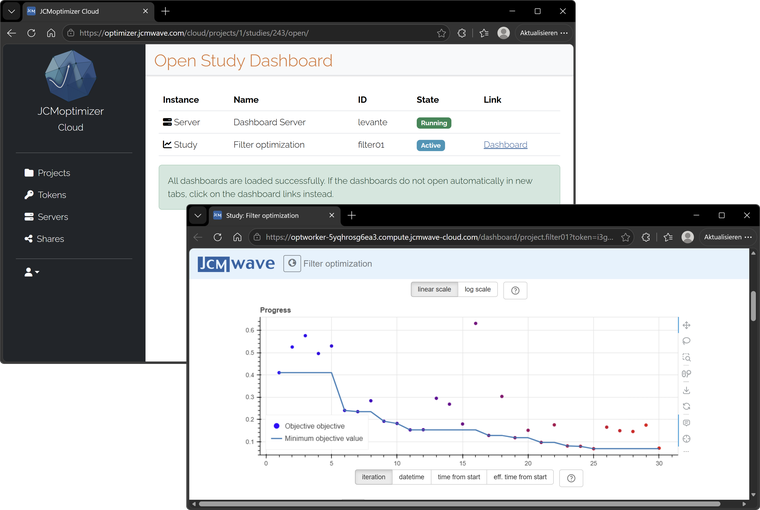
Task: Close the JCMoptimizer Cloud tab
Action: pyautogui.click(x=145, y=11)
